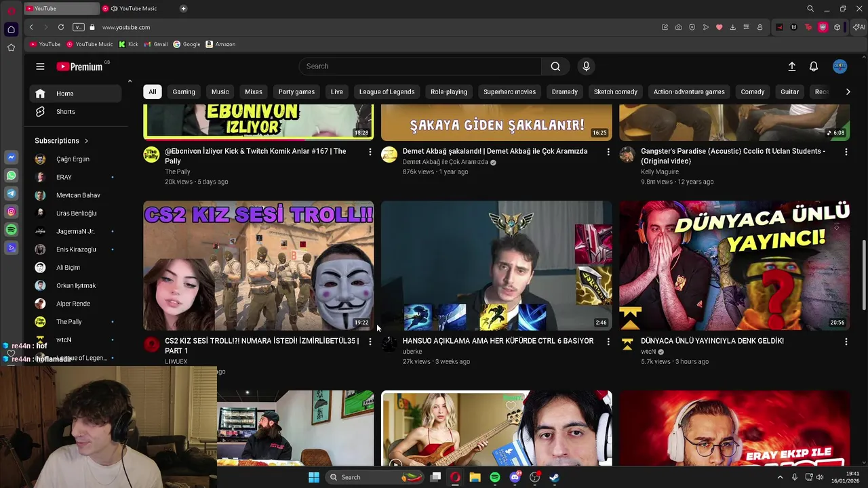
Task: Open the ad blocker shield icon
Action: click(x=692, y=27)
